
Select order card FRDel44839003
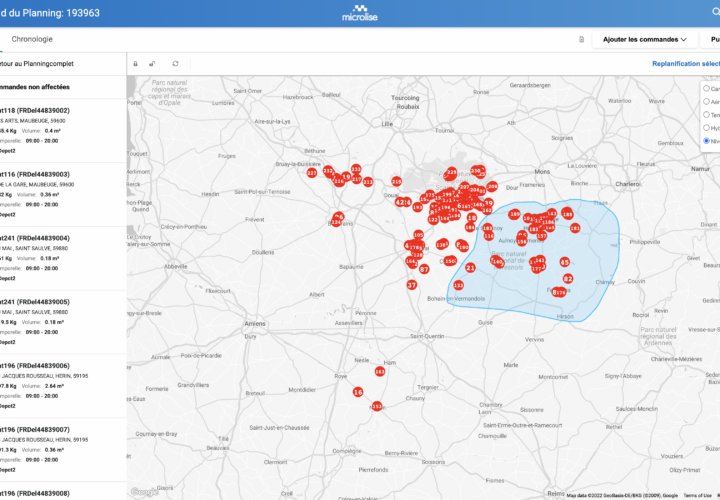63,194
